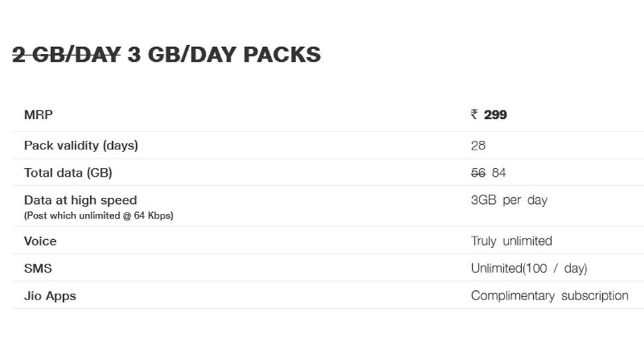This screenshot has width=644, height=362.
Task: Select the validity value 28
Action: coord(478,145)
